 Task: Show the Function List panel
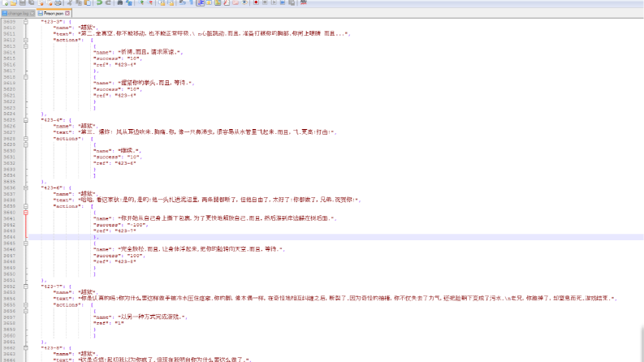pyautogui.click(x=227, y=2)
